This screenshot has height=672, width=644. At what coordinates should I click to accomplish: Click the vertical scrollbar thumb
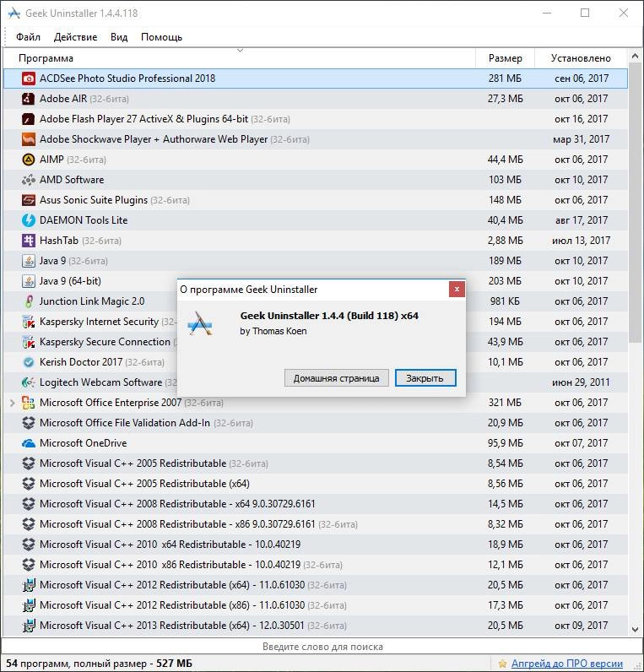(x=635, y=203)
